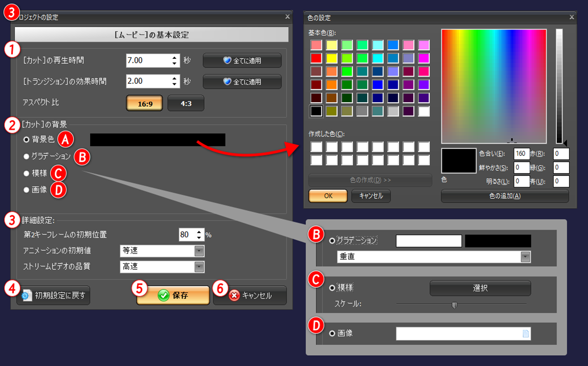Open the ストリームビデオの品質 dropdown showing 高速

tap(199, 266)
